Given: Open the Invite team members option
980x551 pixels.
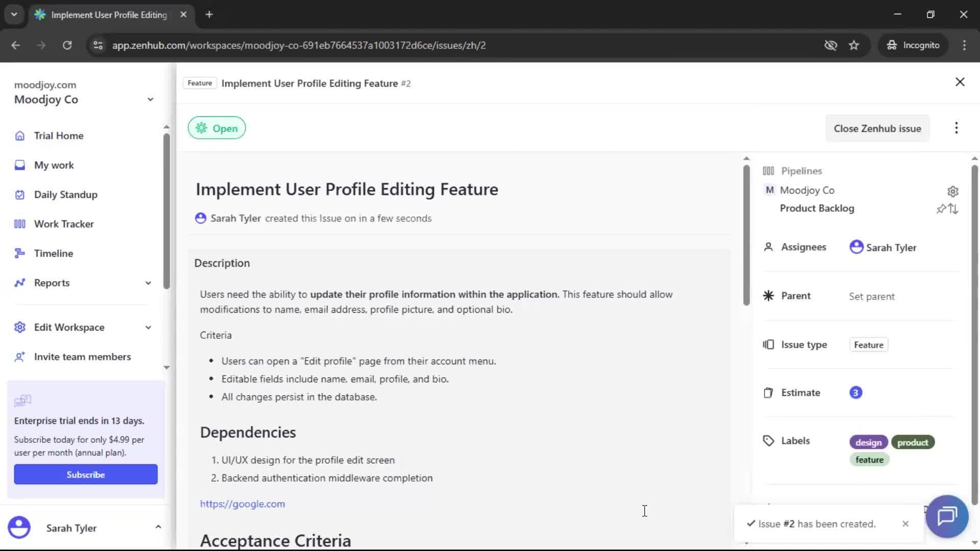Looking at the screenshot, I should click(x=82, y=357).
